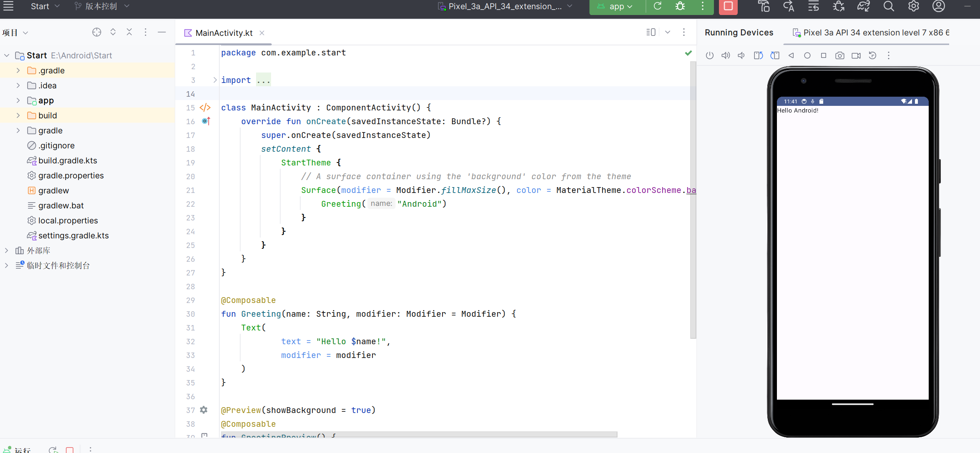Expand the app module folder
This screenshot has height=453, width=980.
[x=18, y=100]
